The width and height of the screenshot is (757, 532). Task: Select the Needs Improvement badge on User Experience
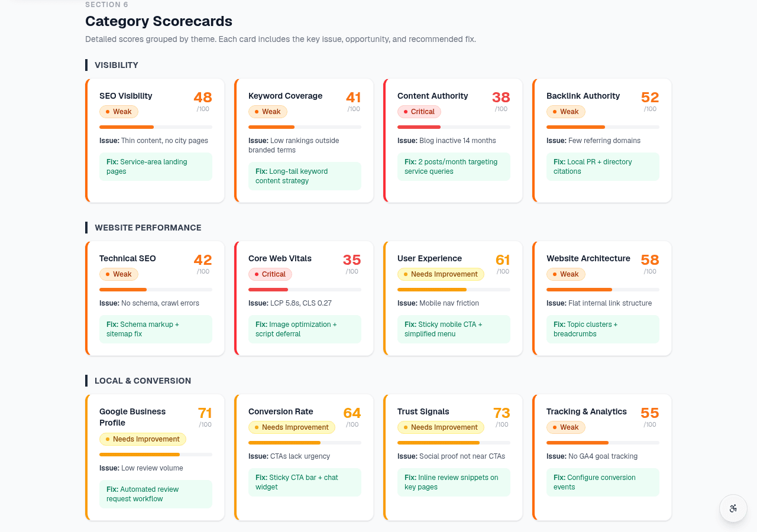(x=441, y=274)
